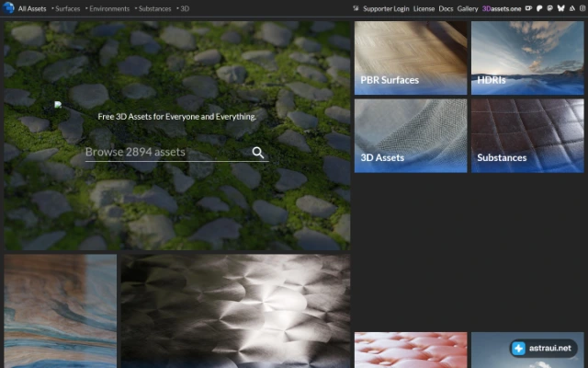This screenshot has width=588, height=368.
Task: Open the 3D category in the navbar
Action: 185,8
